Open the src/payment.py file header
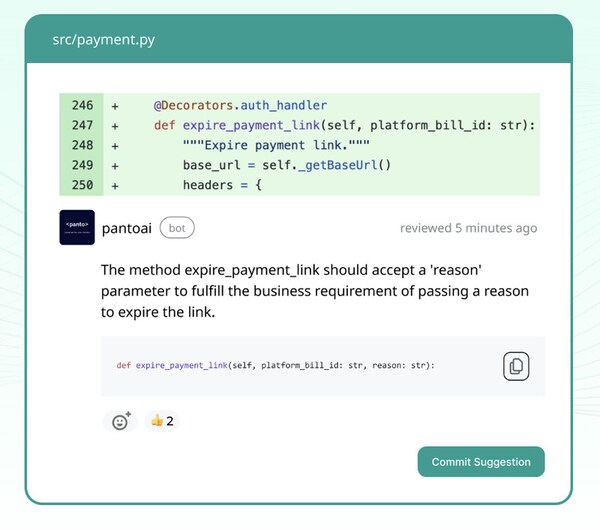The height and width of the screenshot is (529, 600). (104, 41)
